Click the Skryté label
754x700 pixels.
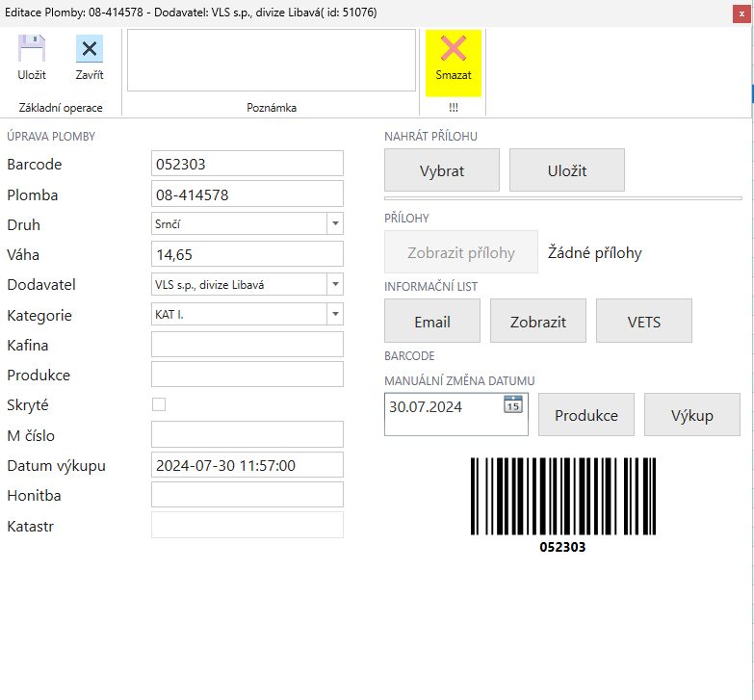(x=28, y=405)
